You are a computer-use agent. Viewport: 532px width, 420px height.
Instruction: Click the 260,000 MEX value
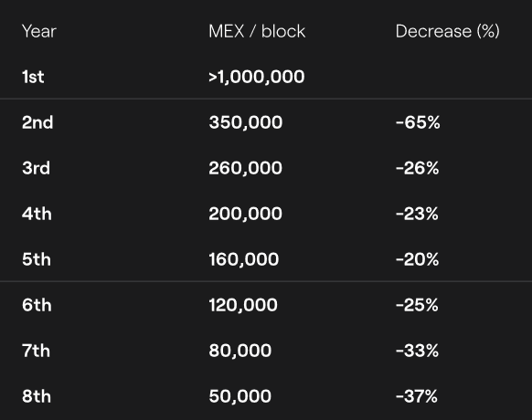(245, 168)
